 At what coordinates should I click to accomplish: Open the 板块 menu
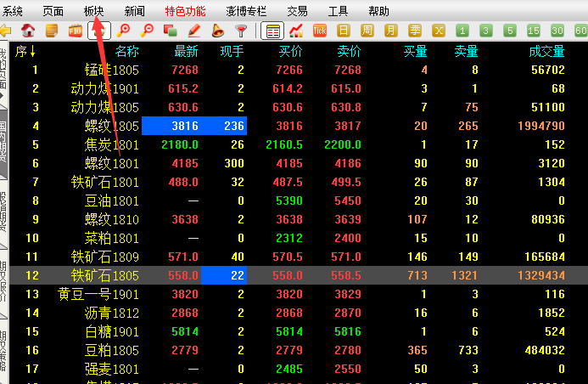tap(94, 11)
